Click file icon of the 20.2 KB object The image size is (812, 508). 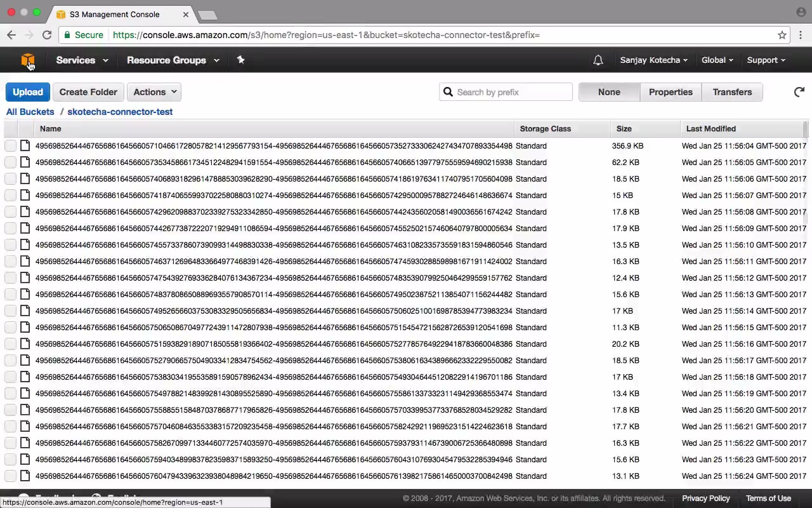tap(25, 344)
